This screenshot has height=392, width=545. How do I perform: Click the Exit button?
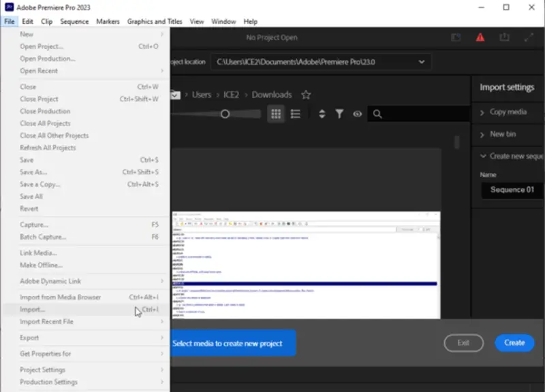pos(463,343)
